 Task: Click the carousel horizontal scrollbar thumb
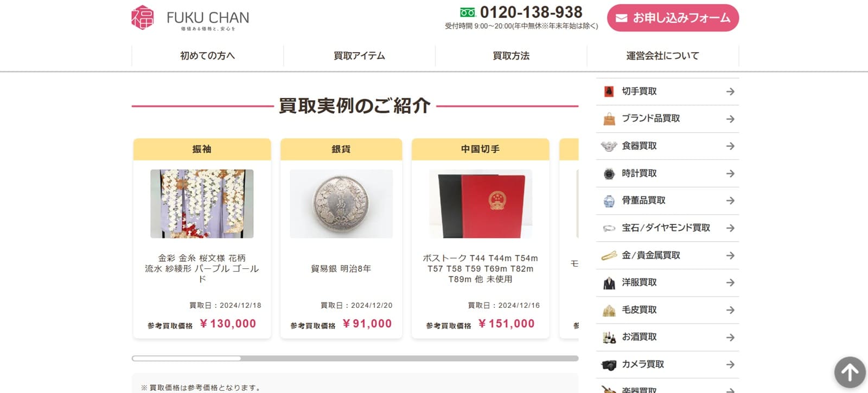click(x=187, y=358)
